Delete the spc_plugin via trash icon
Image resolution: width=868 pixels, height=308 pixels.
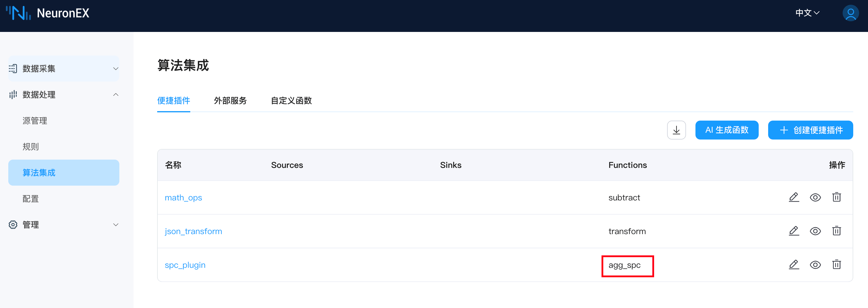tap(836, 265)
